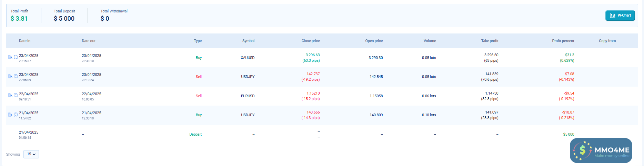644x166 pixels.
Task: Click open price 140.809
Action: (376, 115)
